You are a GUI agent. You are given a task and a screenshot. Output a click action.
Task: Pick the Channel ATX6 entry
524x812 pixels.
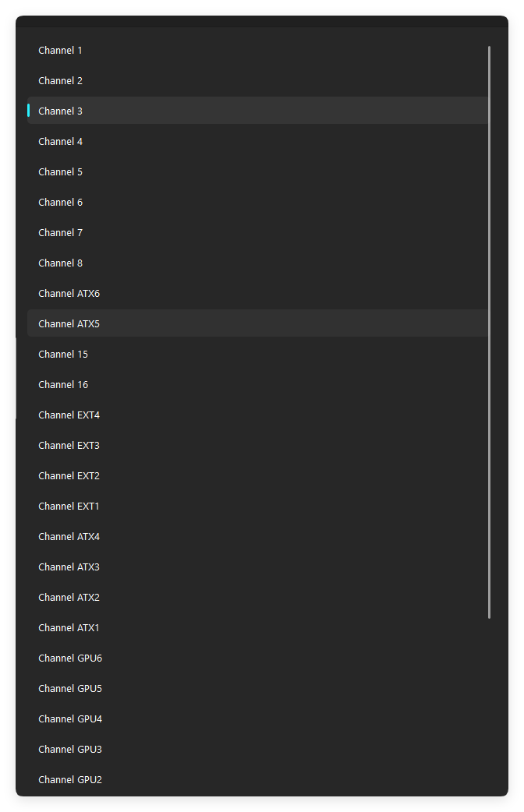tap(259, 293)
